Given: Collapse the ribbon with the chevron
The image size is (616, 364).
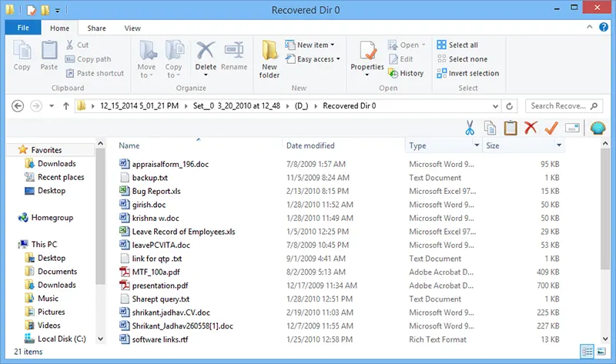Looking at the screenshot, I should coord(589,27).
